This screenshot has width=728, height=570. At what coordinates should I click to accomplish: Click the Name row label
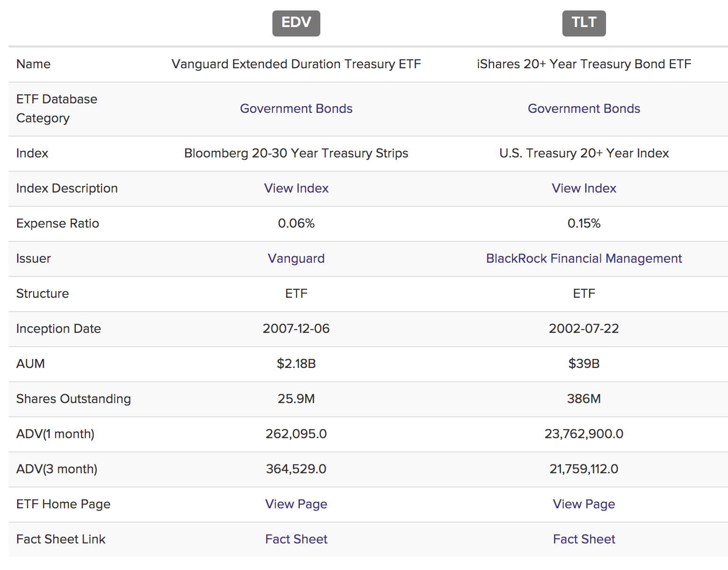point(33,64)
